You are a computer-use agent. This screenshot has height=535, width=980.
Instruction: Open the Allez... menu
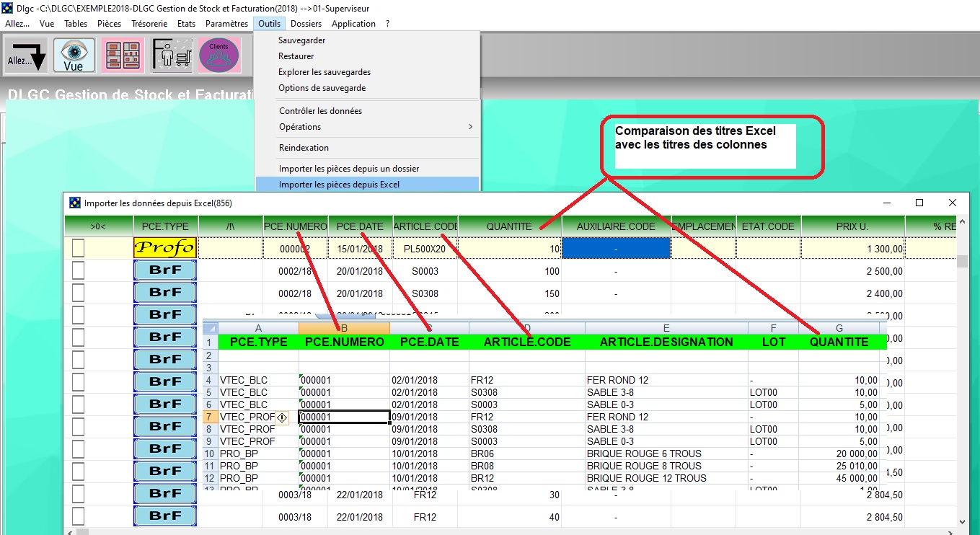pos(17,24)
